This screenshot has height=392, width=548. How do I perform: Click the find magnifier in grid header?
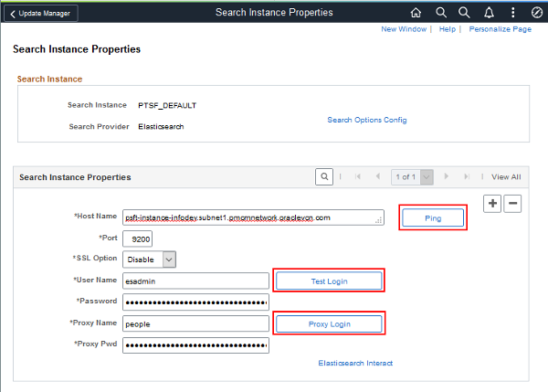[324, 176]
